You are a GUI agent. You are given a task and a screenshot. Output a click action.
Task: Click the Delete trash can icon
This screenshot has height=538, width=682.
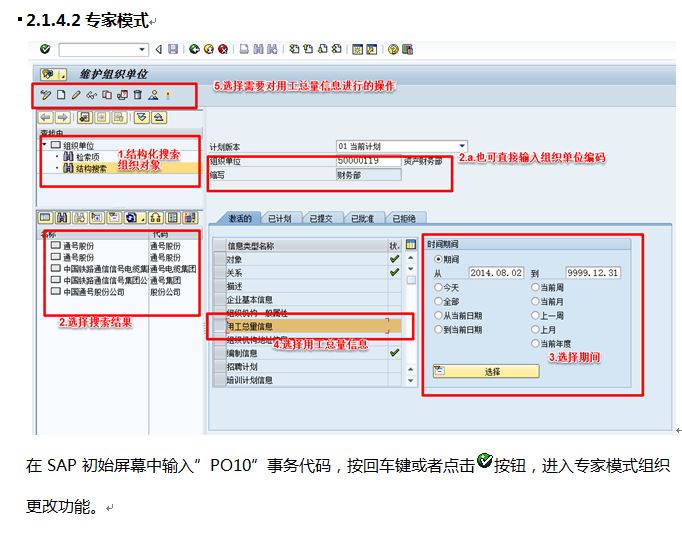point(137,94)
